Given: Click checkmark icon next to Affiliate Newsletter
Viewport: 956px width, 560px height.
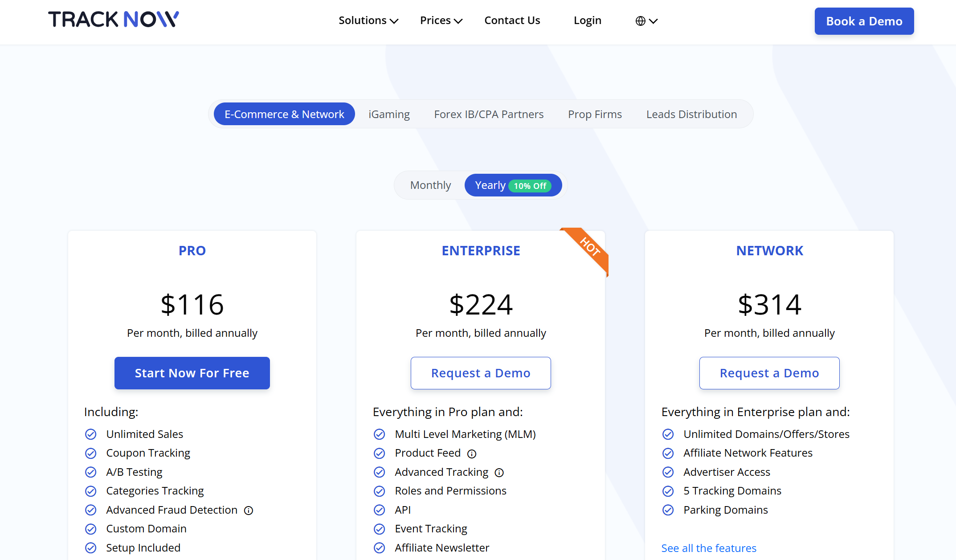Looking at the screenshot, I should 379,548.
